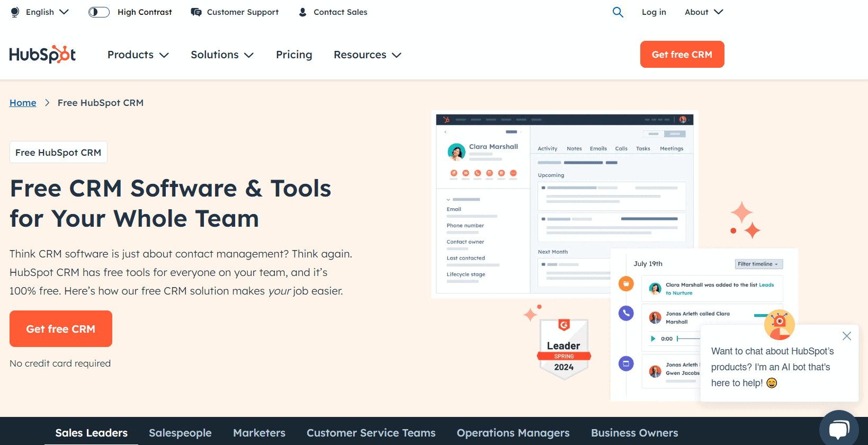Select the Operations Managers tab
868x445 pixels.
click(513, 433)
